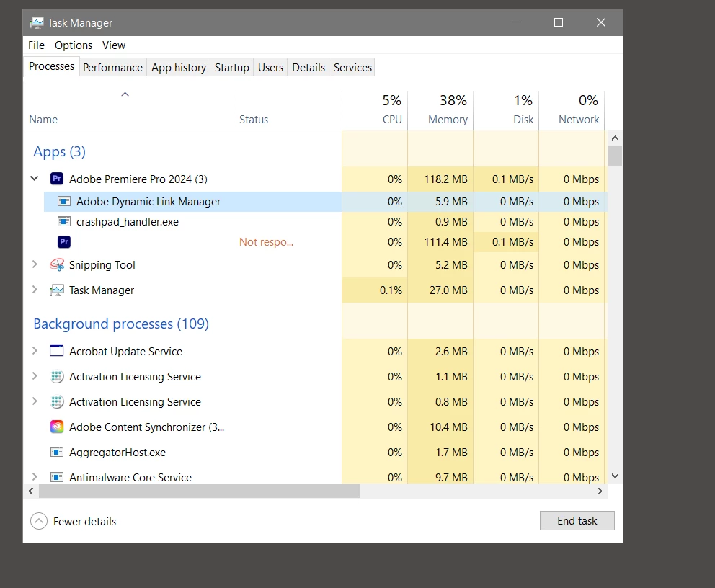Viewport: 715px width, 588px height.
Task: Click the Snipping Tool scissors icon
Action: click(x=57, y=264)
